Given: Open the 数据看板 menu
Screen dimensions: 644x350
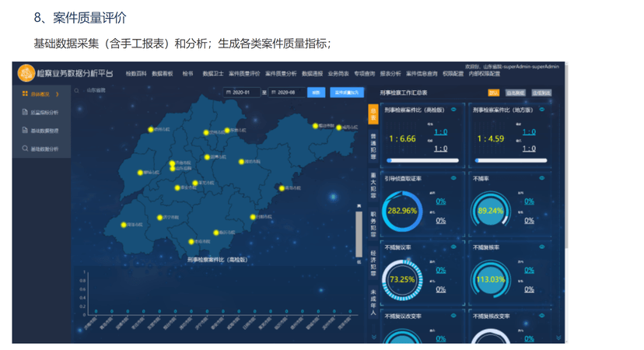Looking at the screenshot, I should pyautogui.click(x=163, y=74).
